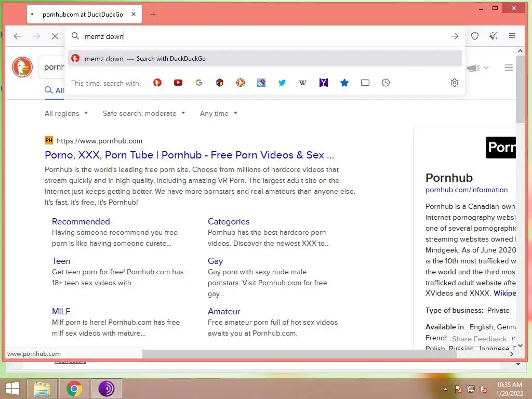Open the Recommended sitelink
Viewport: 532px width, 399px height.
tap(81, 221)
